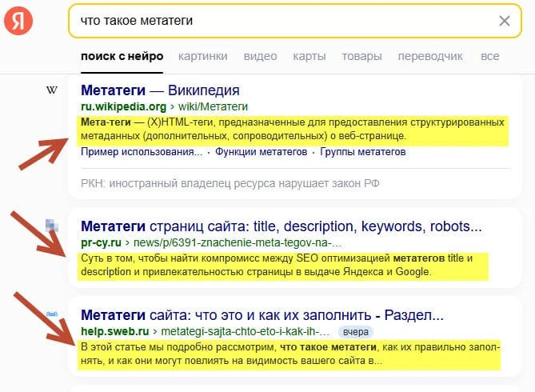Open the 'Метатеги страниц сайта: title, description' result
The image size is (535, 392).
click(281, 226)
